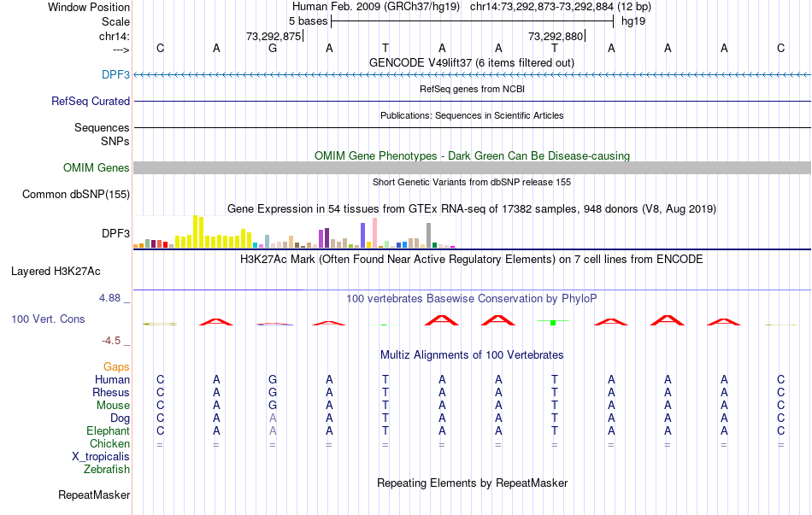
Task: Select the Dog species label
Action: click(120, 418)
